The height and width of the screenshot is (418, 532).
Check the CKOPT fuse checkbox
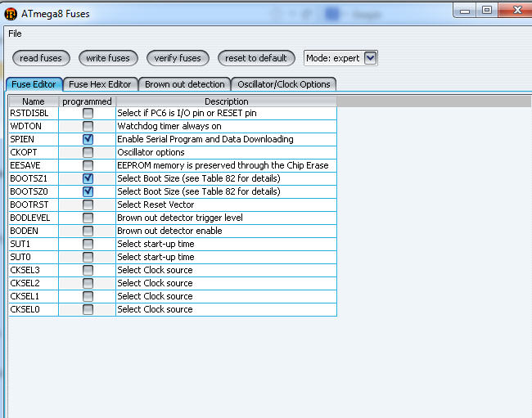coord(88,152)
